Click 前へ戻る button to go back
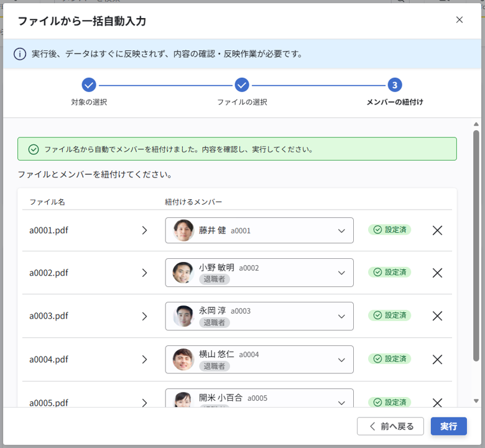The width and height of the screenshot is (485, 448). [x=390, y=426]
